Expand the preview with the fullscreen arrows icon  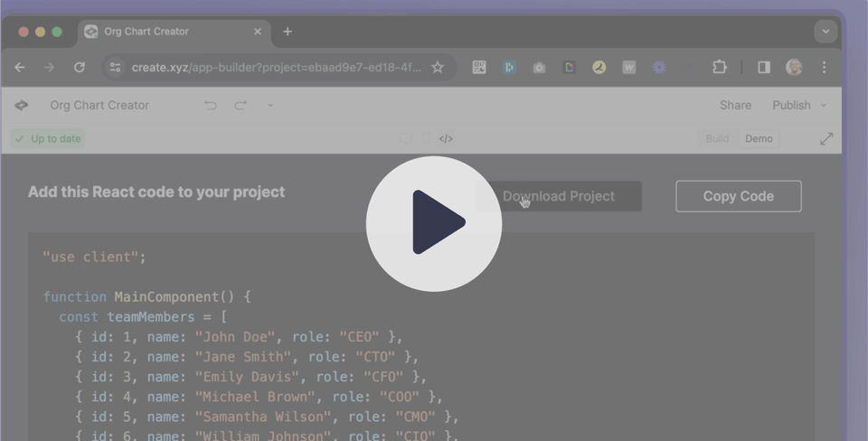click(x=826, y=139)
